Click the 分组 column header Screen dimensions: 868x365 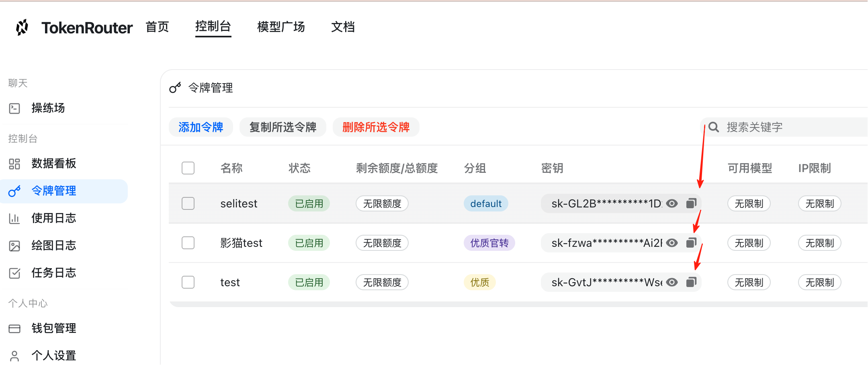click(x=475, y=168)
